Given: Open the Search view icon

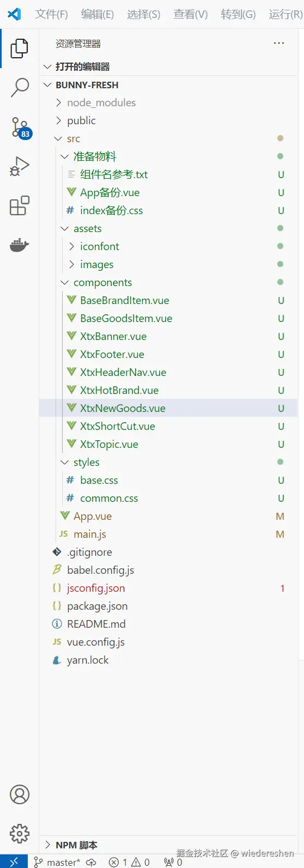Looking at the screenshot, I should click(19, 87).
